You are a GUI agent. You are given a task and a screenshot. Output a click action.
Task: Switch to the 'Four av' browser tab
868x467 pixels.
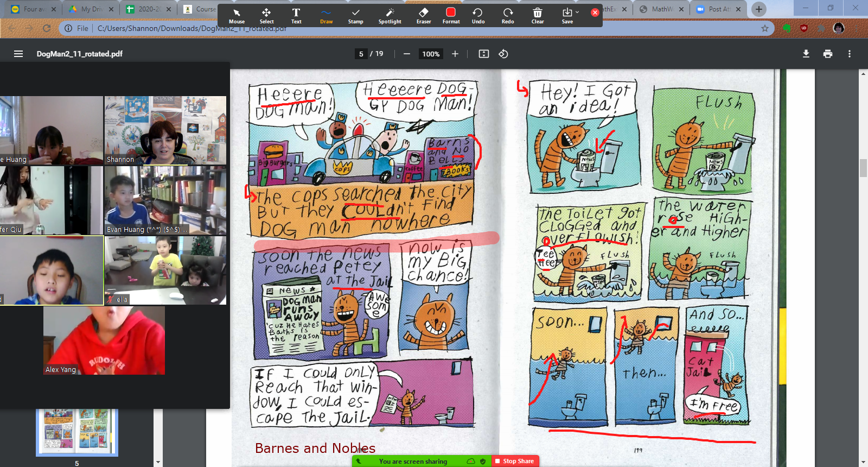[33, 9]
